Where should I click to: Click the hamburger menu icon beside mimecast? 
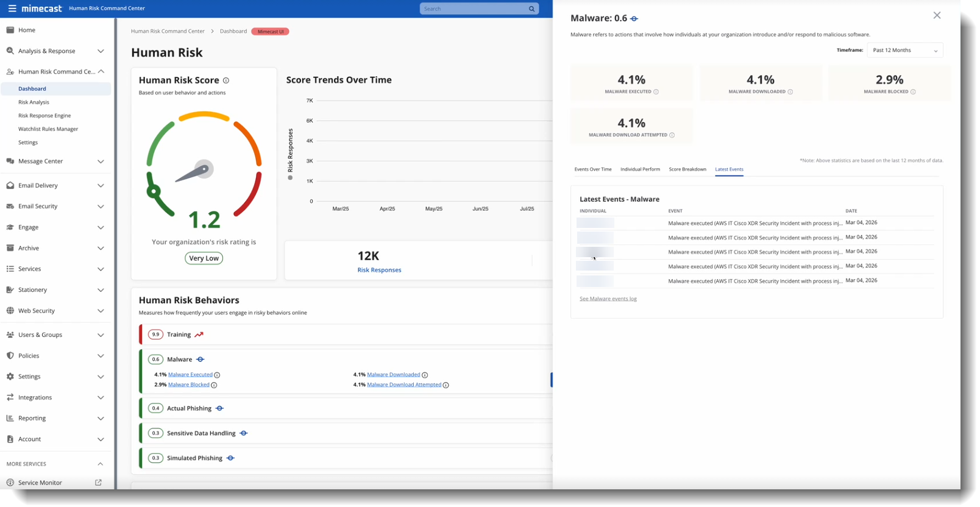point(12,9)
